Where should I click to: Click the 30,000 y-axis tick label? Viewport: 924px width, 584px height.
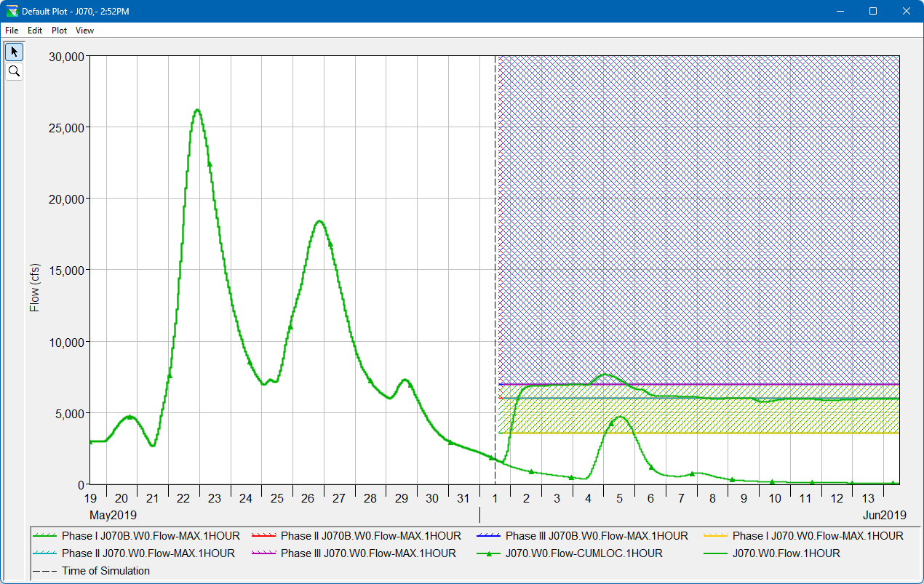pyautogui.click(x=67, y=57)
